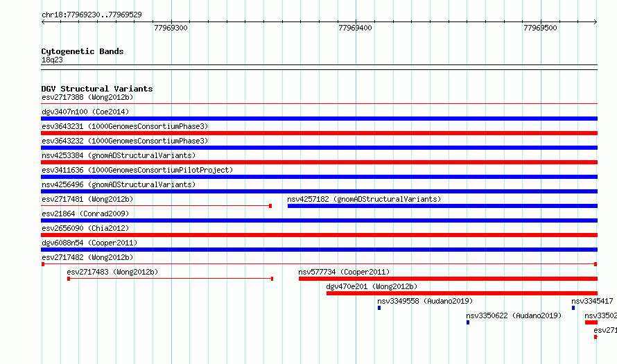Click the nsv4256496 (gnomADStructuralVariants) label

coord(119,184)
